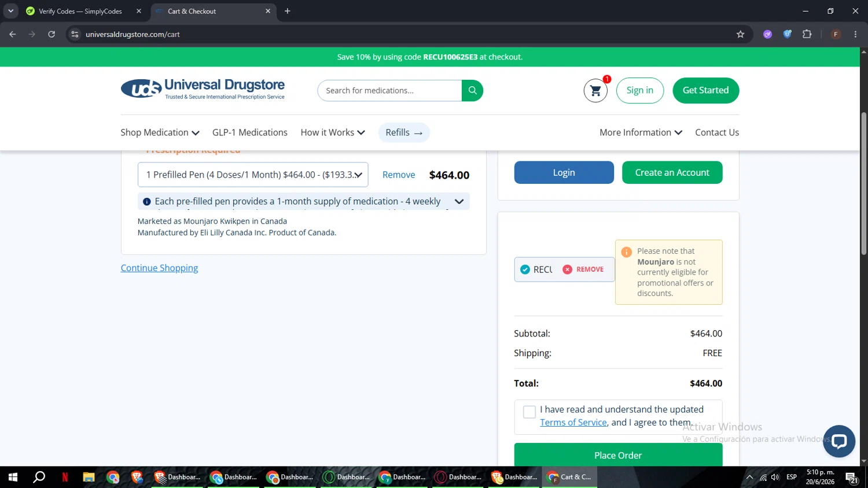
Task: Switch to the Verify Codes — SimplyCodes tab
Action: (84, 11)
